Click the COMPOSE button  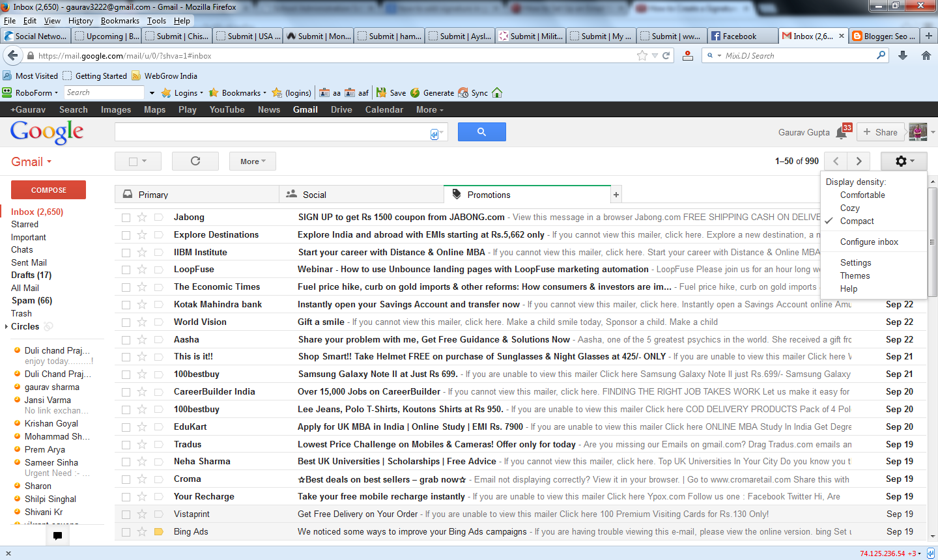pos(48,189)
